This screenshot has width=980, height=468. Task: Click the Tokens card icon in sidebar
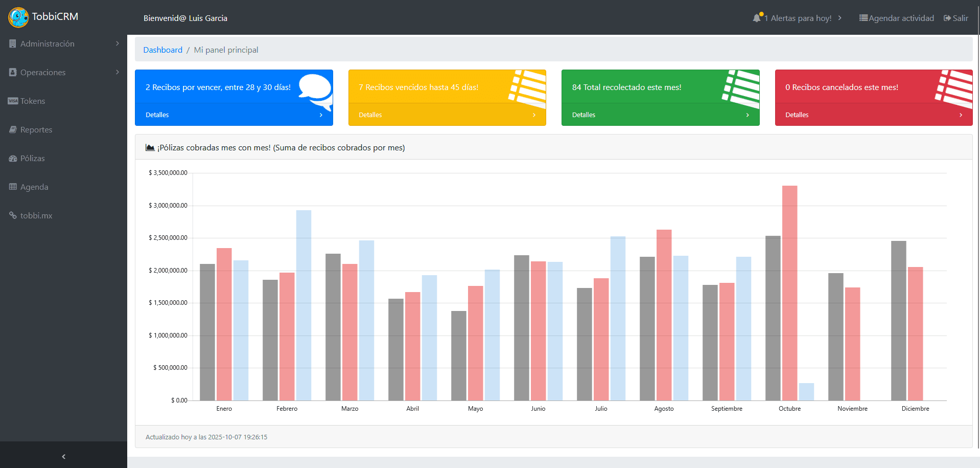point(13,101)
